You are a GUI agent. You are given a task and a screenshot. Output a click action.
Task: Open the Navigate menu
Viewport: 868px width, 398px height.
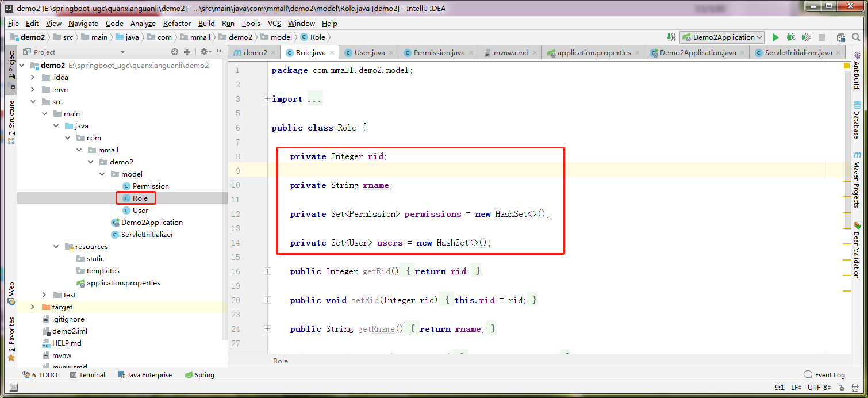pyautogui.click(x=83, y=24)
